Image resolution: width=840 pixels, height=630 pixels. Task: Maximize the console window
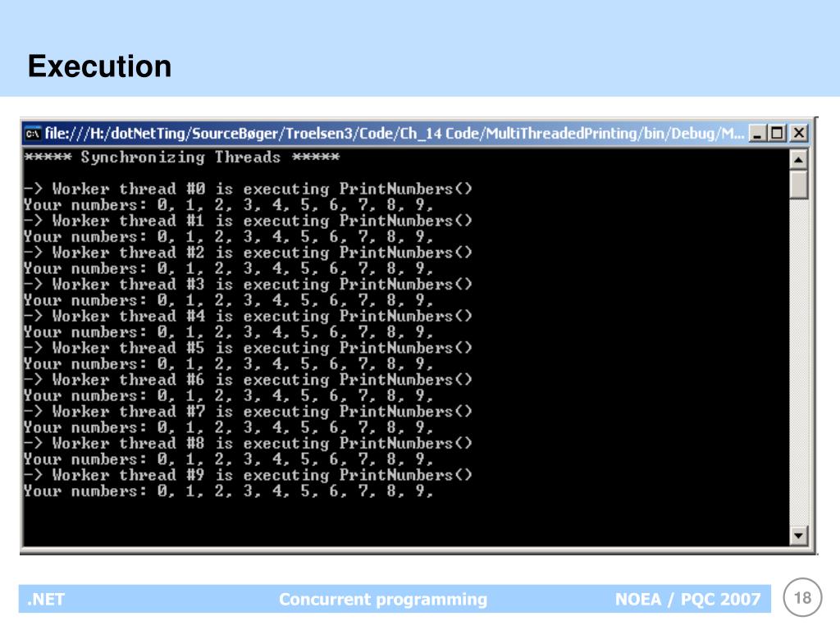point(778,133)
